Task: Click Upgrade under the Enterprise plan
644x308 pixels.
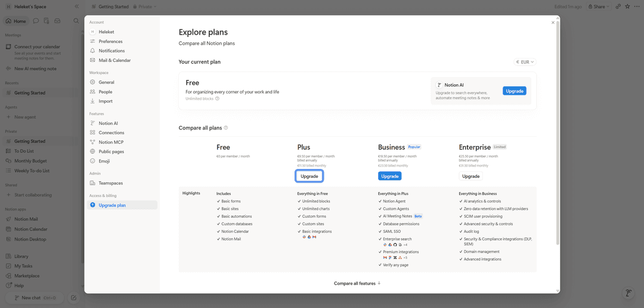Action: click(x=470, y=176)
